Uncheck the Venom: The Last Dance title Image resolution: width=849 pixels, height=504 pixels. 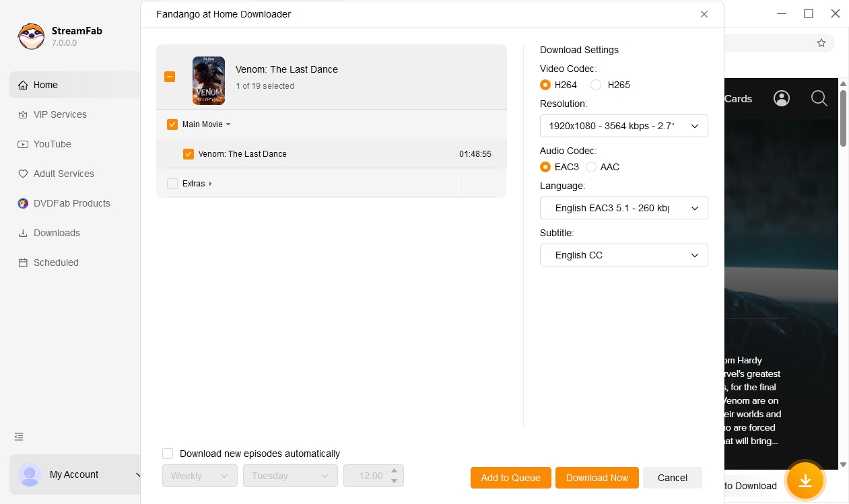189,153
